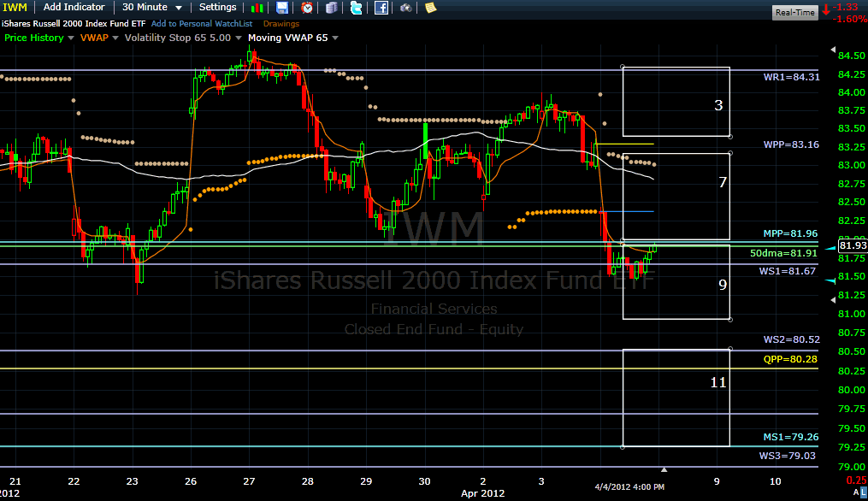Click the cyan arrow at the 81.93 price tag

(831, 249)
